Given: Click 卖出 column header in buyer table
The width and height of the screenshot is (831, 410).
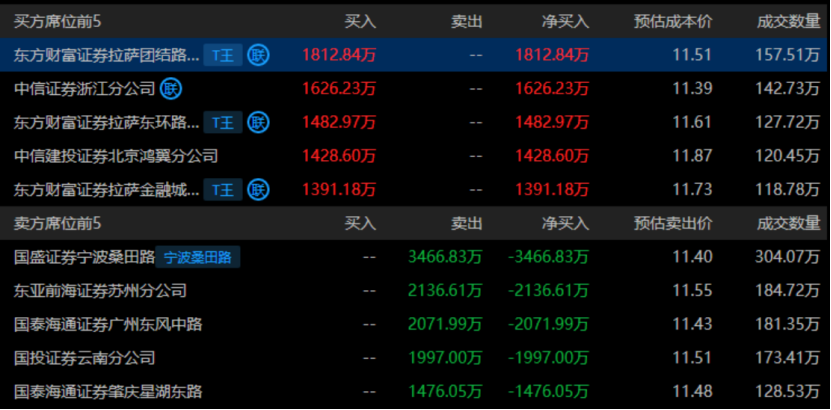Looking at the screenshot, I should pyautogui.click(x=467, y=21).
